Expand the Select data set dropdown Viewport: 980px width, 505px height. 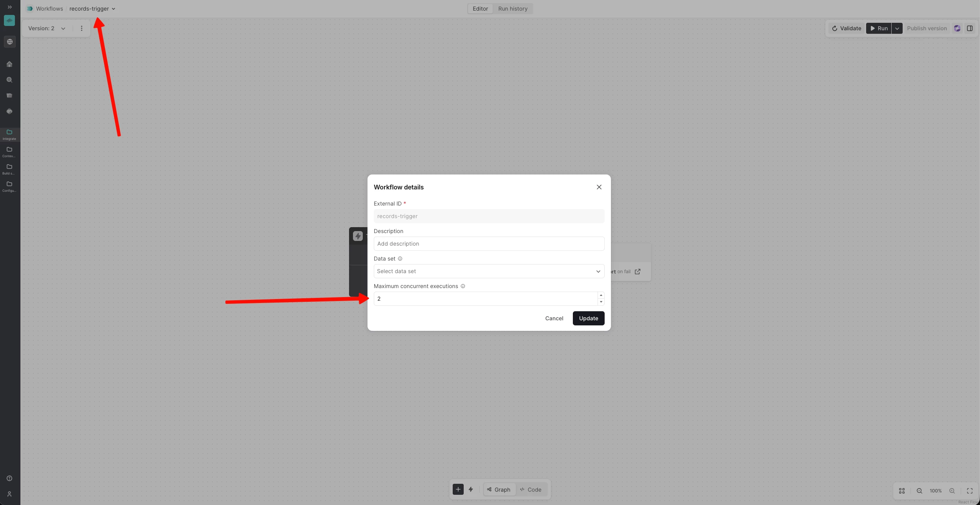489,271
